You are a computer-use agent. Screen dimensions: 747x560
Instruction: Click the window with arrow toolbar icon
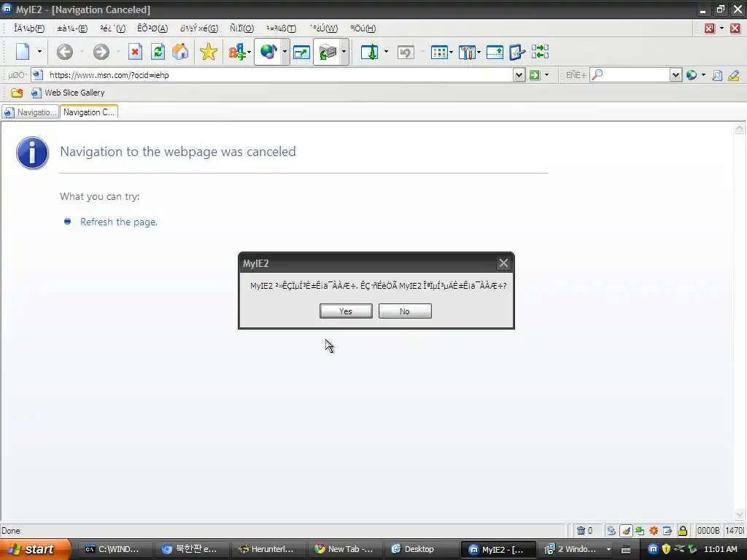tap(301, 52)
